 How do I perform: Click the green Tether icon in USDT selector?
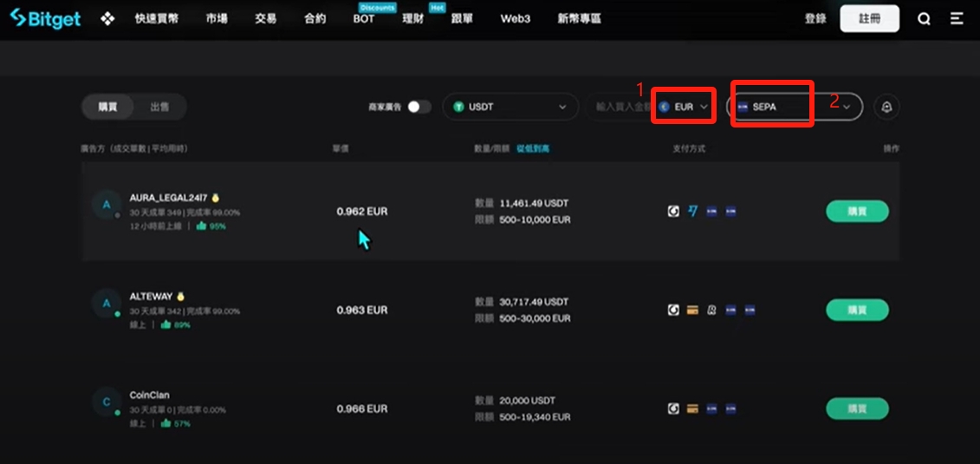click(459, 107)
